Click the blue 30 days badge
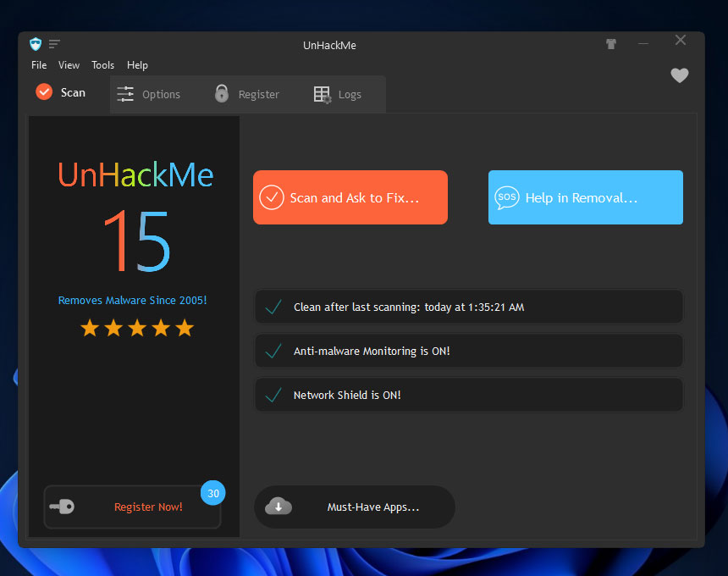 (213, 493)
